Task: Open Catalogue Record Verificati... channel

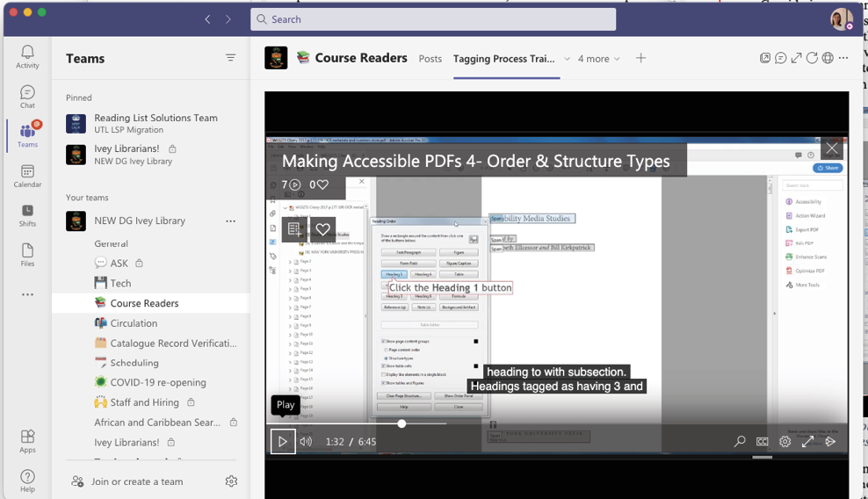Action: (x=165, y=343)
